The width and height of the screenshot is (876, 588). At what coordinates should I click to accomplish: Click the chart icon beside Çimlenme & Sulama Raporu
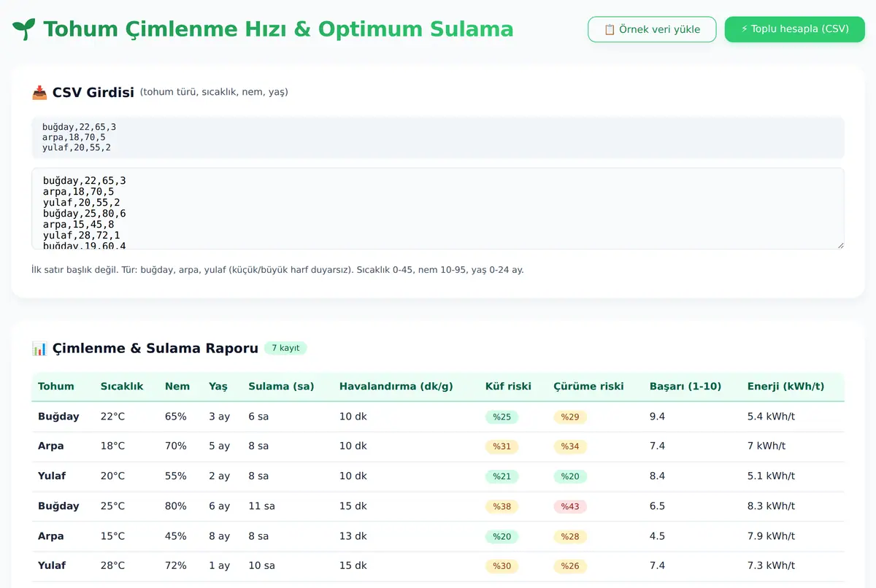coord(39,349)
